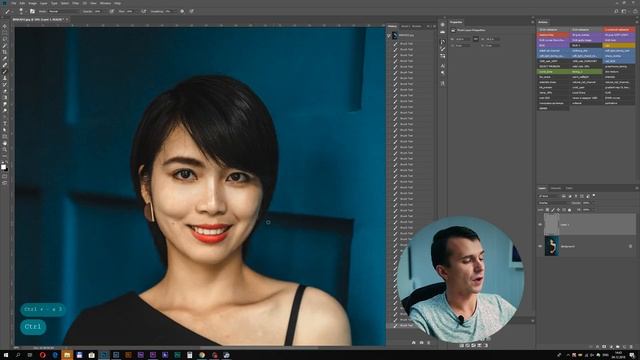Select the Layer 1 thumbnail

pyautogui.click(x=551, y=224)
